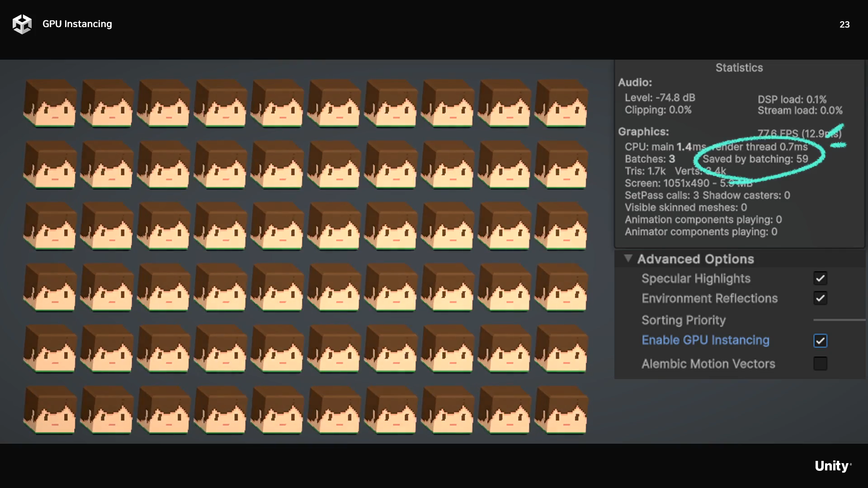This screenshot has height=488, width=868.
Task: Click the Advanced Options section header
Action: pos(695,259)
